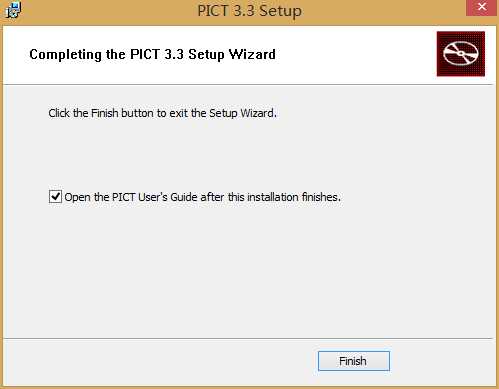Click the word 'Finish' in the bottom button

pos(353,361)
